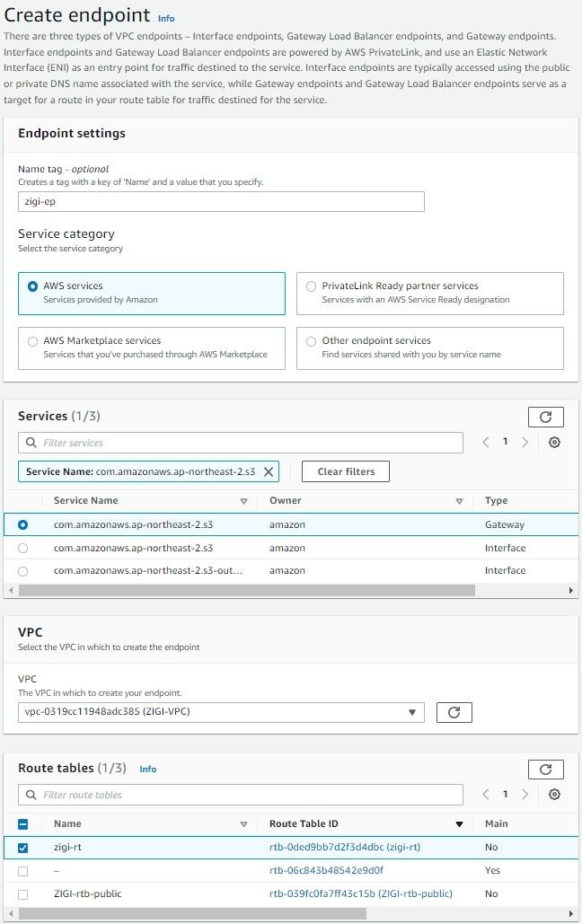Refresh the VPC selection list

coord(454,712)
